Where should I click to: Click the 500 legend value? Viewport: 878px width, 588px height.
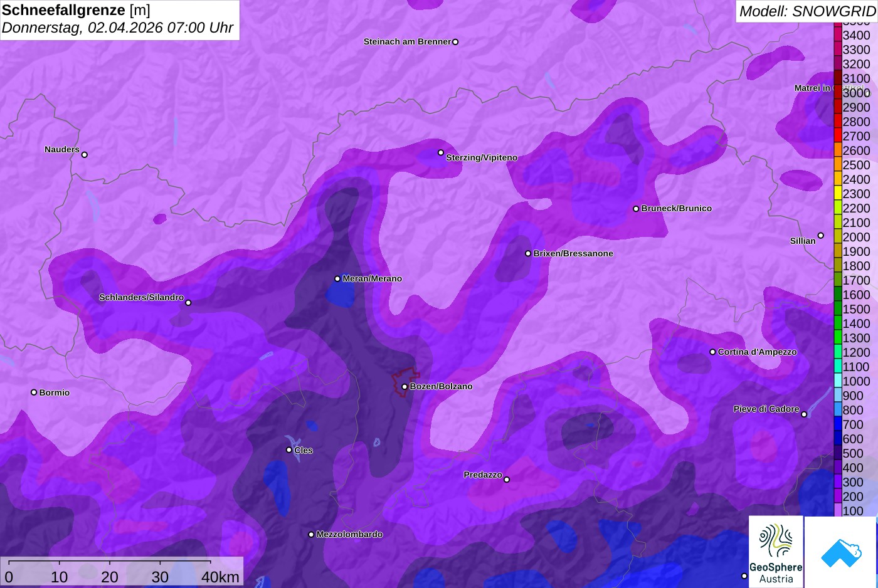[x=853, y=453]
